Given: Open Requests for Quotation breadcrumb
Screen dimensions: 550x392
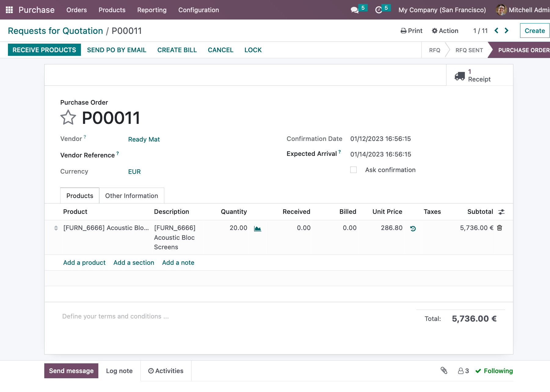Looking at the screenshot, I should tap(55, 31).
